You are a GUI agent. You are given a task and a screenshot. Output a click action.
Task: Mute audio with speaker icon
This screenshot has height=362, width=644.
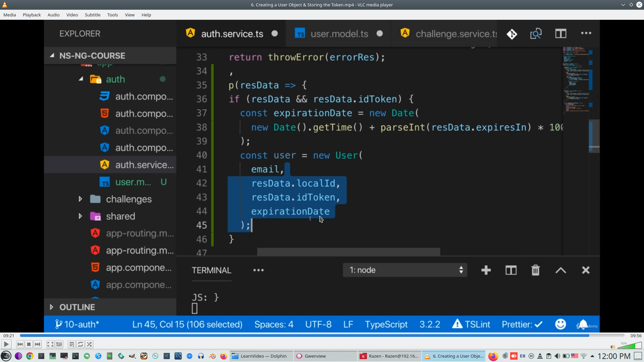[612, 347]
